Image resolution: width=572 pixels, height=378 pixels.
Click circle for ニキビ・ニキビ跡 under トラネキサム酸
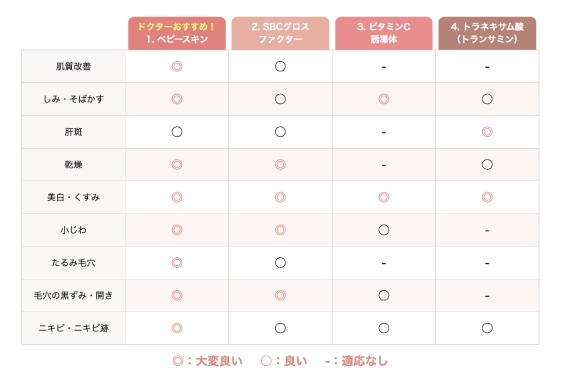[x=487, y=328]
